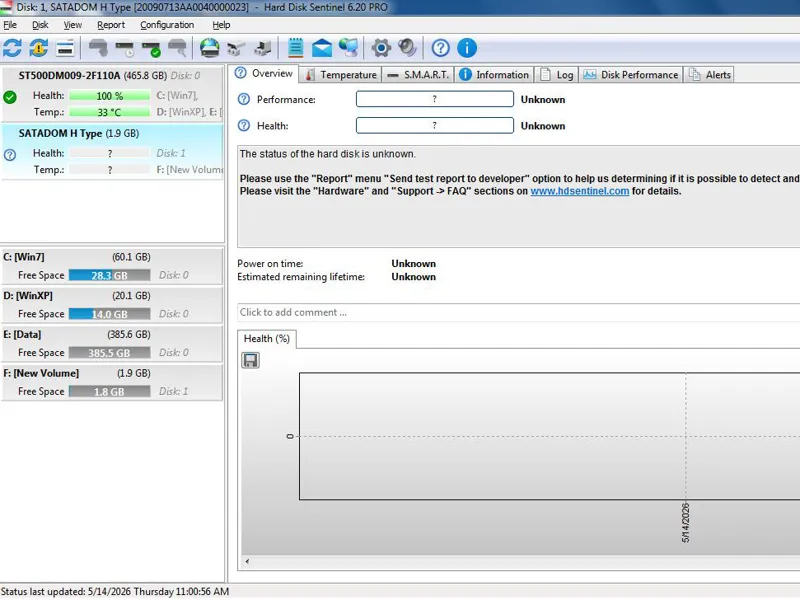Select the ST500DM009-2F110A disk entry
This screenshot has width=800, height=600.
(x=112, y=94)
